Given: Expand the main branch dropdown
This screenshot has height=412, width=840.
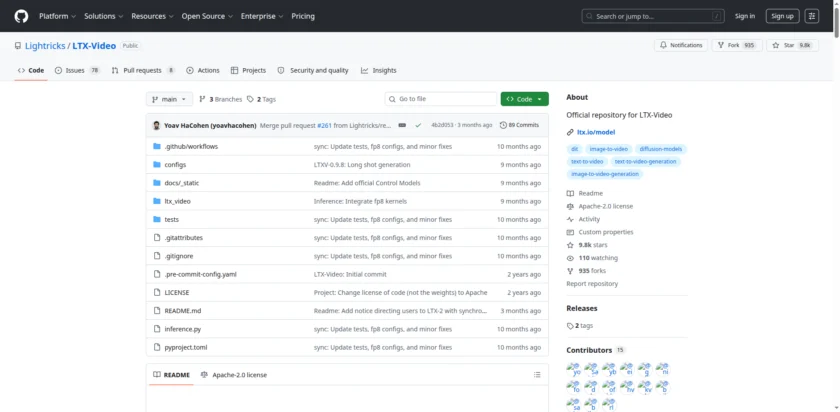Looking at the screenshot, I should coord(168,99).
